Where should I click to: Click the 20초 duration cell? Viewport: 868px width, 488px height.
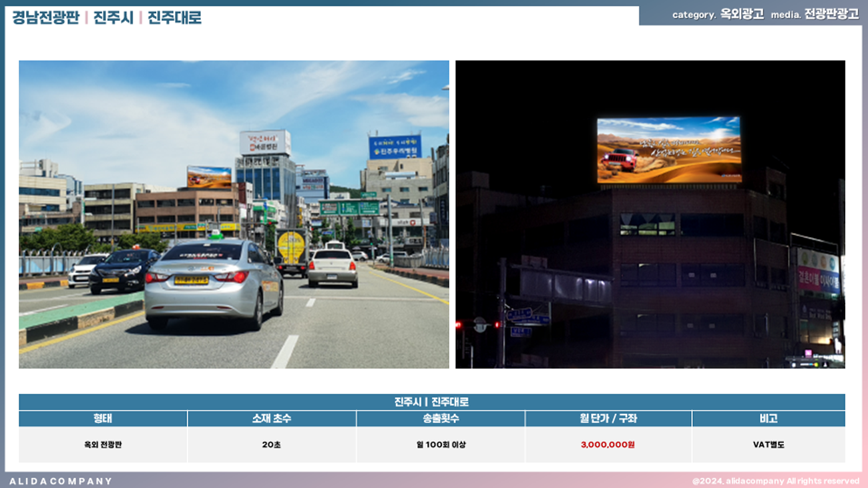(272, 445)
